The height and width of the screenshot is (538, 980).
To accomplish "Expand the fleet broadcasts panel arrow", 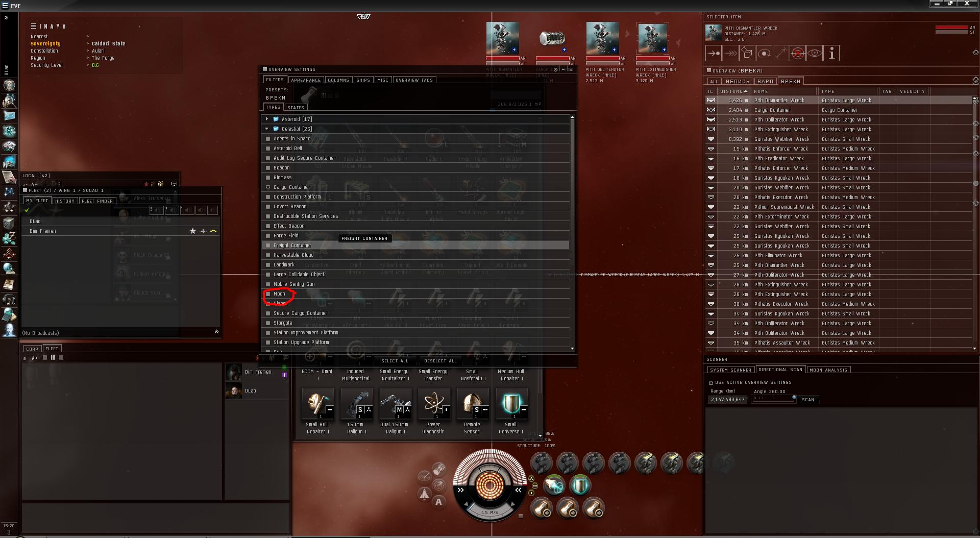I will coord(216,332).
